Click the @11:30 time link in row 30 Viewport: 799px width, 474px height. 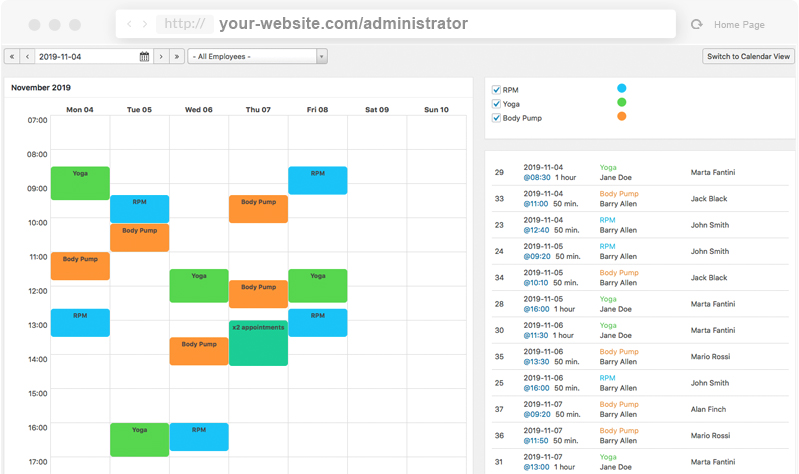tap(536, 335)
